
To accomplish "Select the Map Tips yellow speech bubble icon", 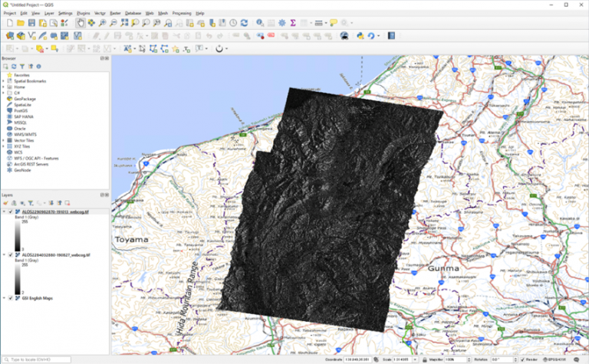I will 333,23.
